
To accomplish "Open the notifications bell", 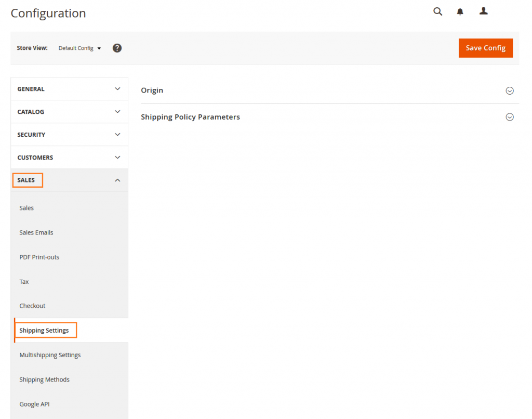I will click(x=460, y=11).
